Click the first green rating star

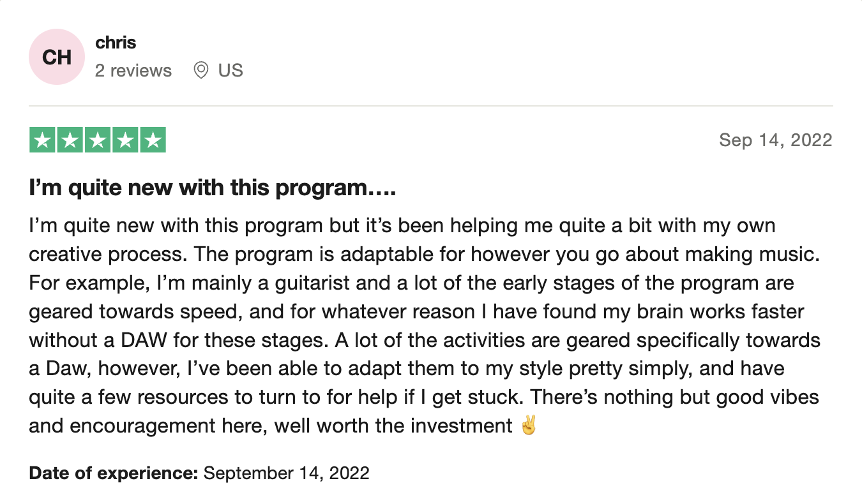click(43, 140)
